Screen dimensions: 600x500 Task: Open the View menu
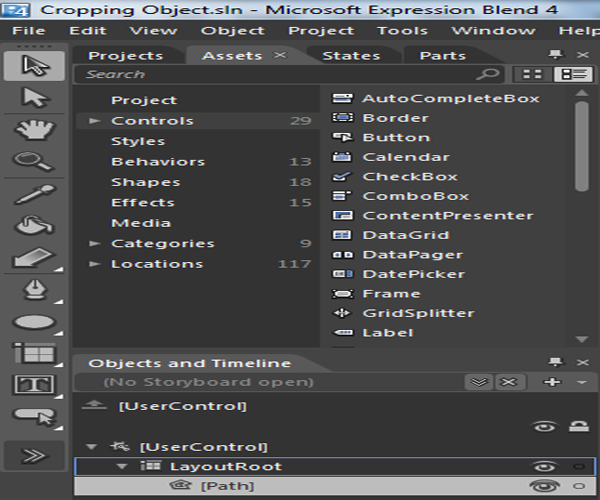pyautogui.click(x=153, y=31)
